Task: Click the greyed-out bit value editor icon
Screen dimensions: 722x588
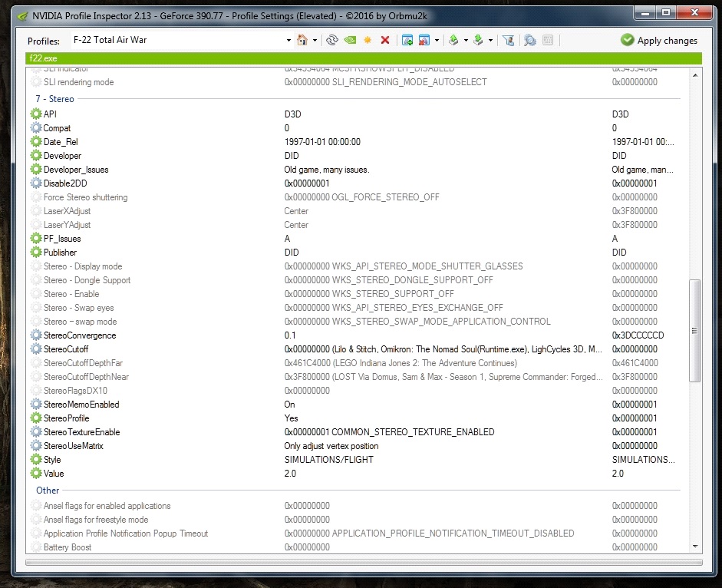Action: 548,40
